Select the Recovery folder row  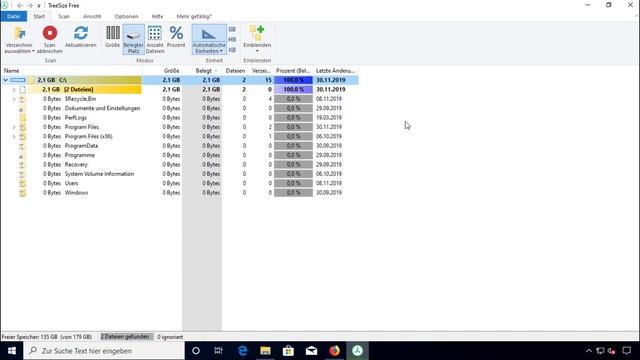180,164
